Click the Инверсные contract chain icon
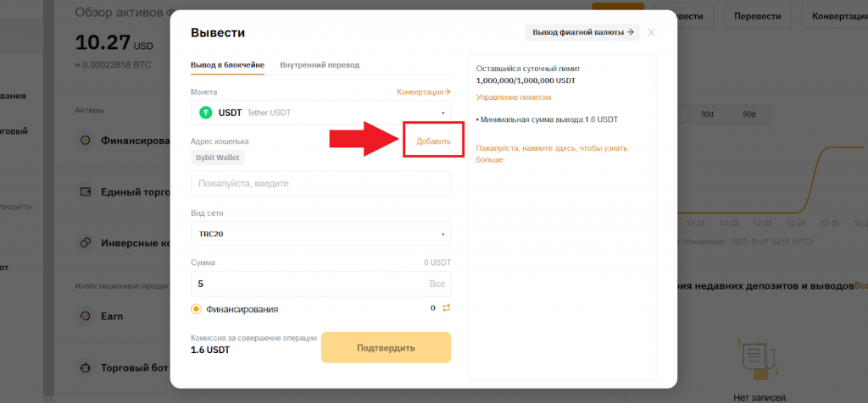This screenshot has width=868, height=403. tap(85, 243)
